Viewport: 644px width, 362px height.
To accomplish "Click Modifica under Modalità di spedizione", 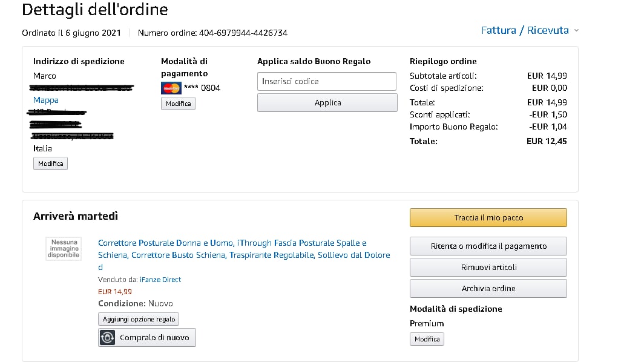I will [x=427, y=339].
